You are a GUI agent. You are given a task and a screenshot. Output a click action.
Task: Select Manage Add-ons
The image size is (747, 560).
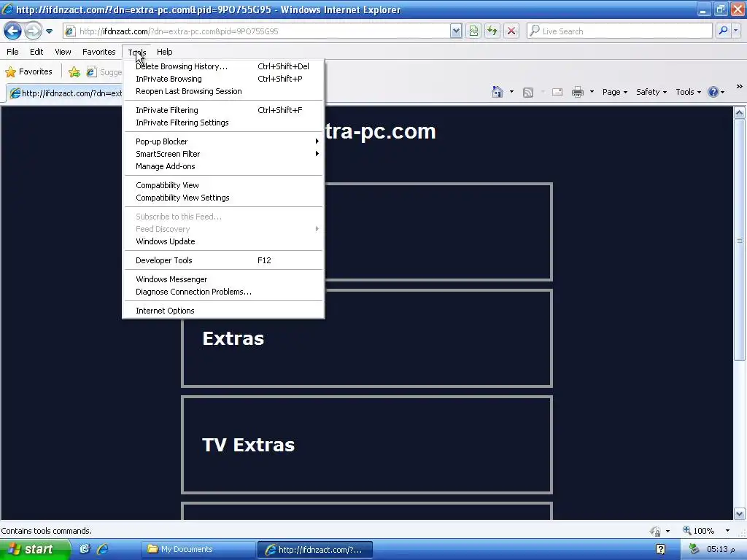223,167
